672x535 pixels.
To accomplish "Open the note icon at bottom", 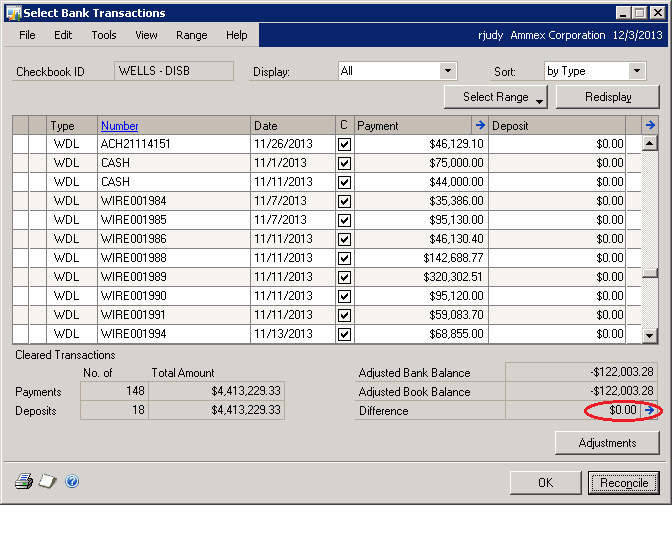I will 48,481.
